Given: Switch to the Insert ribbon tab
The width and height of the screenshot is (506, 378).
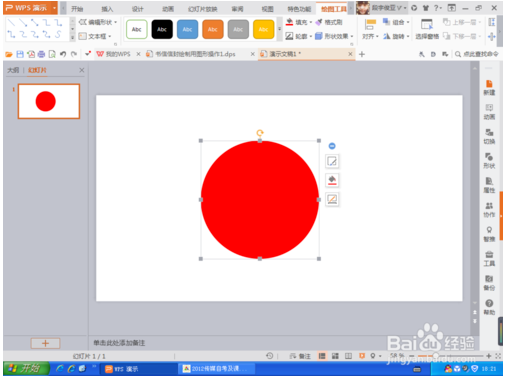Looking at the screenshot, I should 107,9.
